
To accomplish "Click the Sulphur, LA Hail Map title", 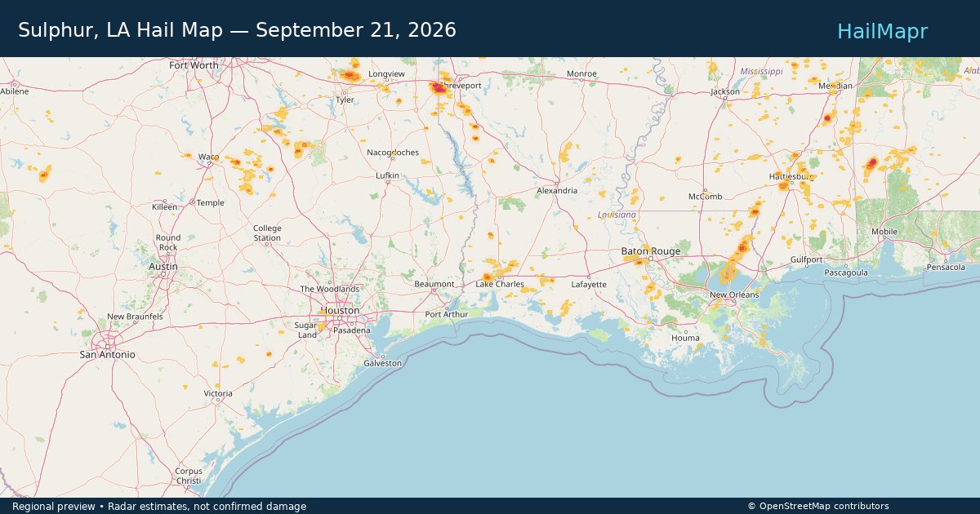I will 237,30.
